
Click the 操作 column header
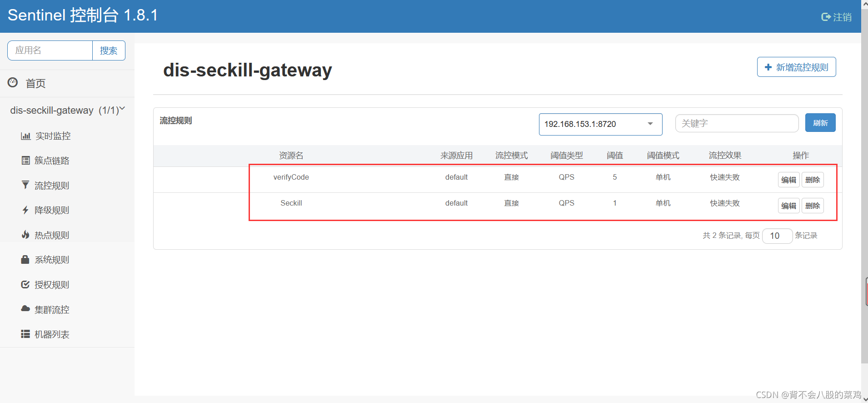tap(801, 156)
